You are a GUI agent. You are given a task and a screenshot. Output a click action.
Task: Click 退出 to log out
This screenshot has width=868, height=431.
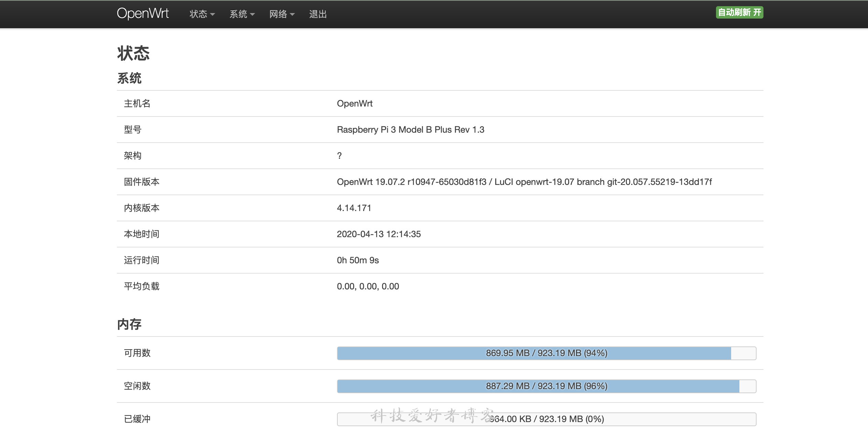318,14
